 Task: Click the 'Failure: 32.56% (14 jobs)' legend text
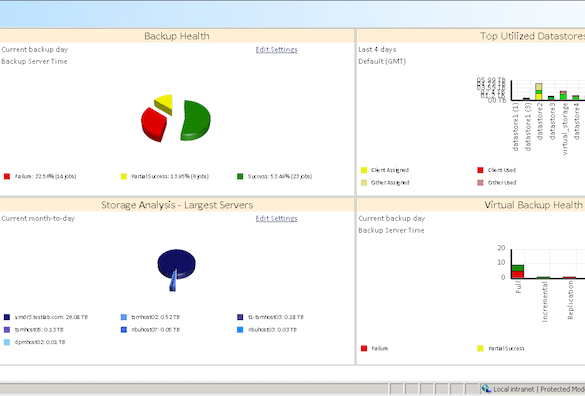tap(46, 176)
